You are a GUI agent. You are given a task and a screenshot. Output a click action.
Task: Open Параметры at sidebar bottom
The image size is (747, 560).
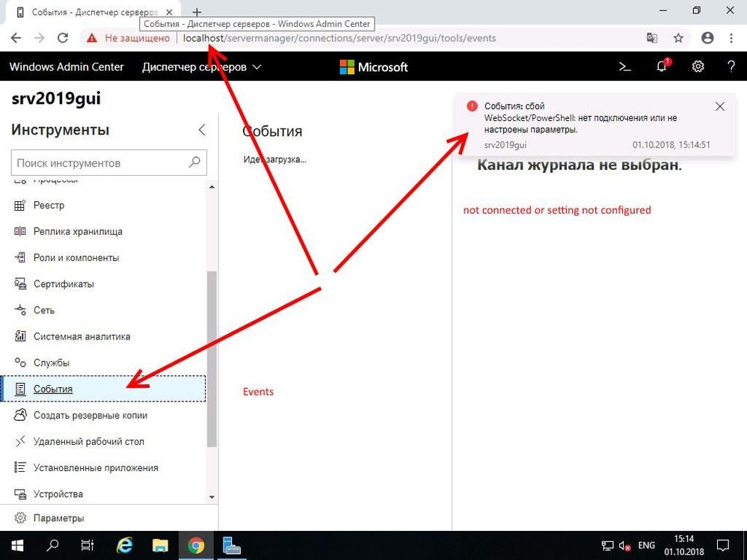click(x=108, y=518)
